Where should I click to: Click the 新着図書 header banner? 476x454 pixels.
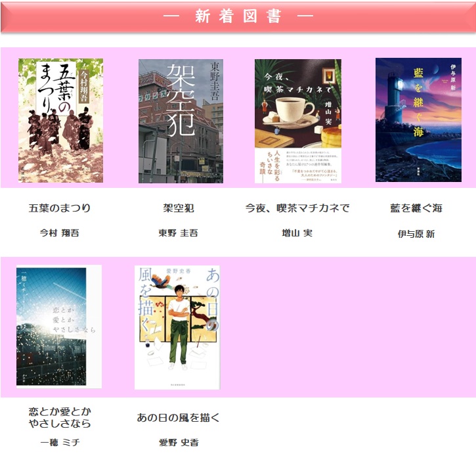click(x=238, y=17)
